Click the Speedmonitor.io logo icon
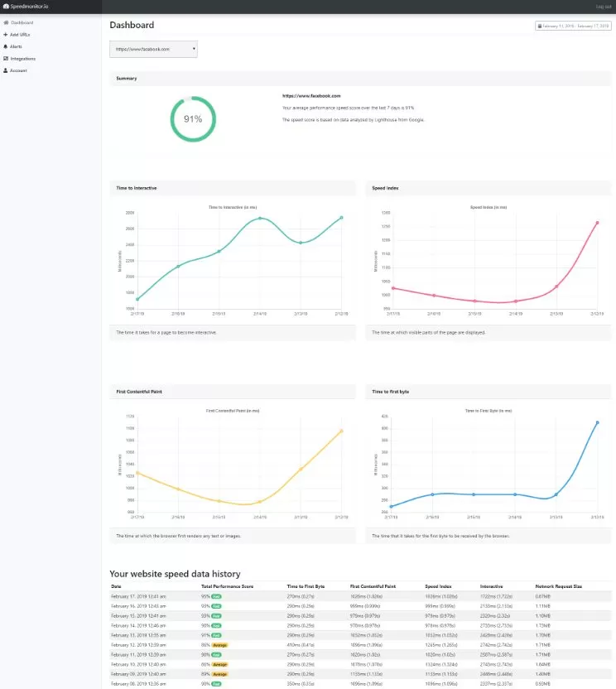This screenshot has height=689, width=616. pos(6,6)
